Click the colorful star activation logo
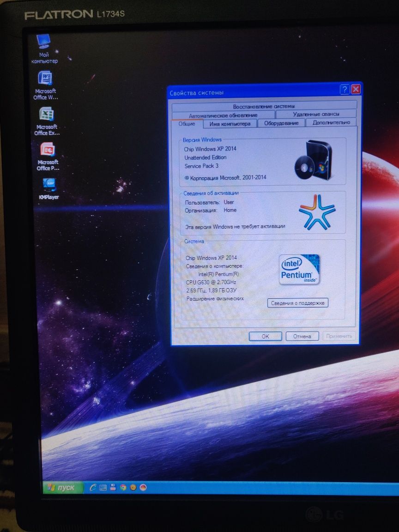Image resolution: width=399 pixels, height=532 pixels. (x=317, y=212)
